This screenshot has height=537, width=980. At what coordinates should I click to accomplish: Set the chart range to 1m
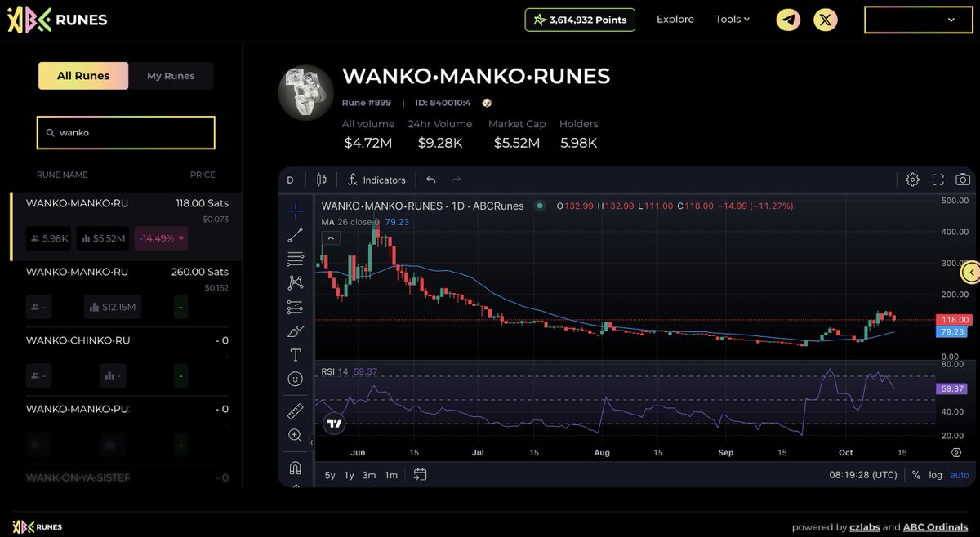pyautogui.click(x=391, y=475)
